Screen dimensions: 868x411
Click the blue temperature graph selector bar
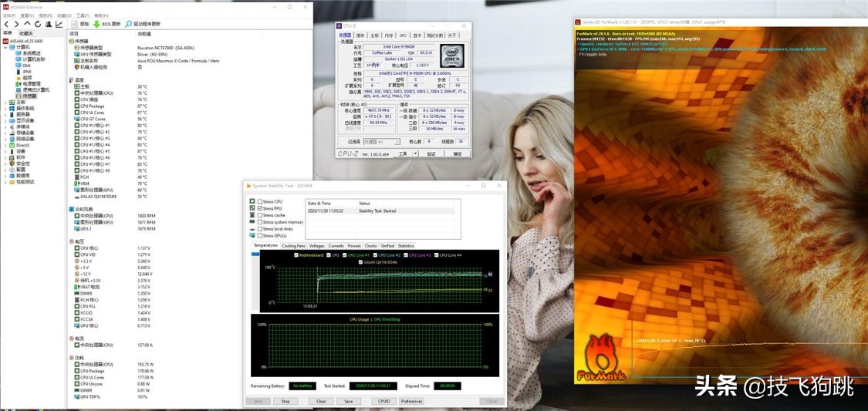click(x=255, y=254)
